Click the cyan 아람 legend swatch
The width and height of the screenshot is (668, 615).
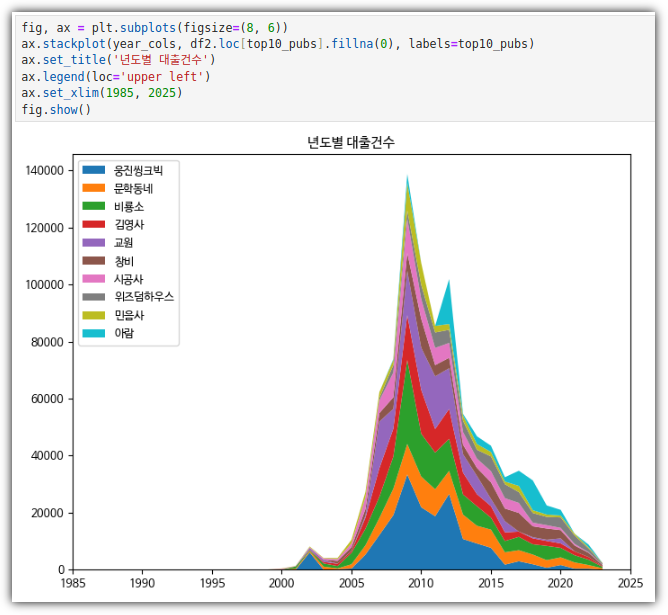tap(94, 333)
